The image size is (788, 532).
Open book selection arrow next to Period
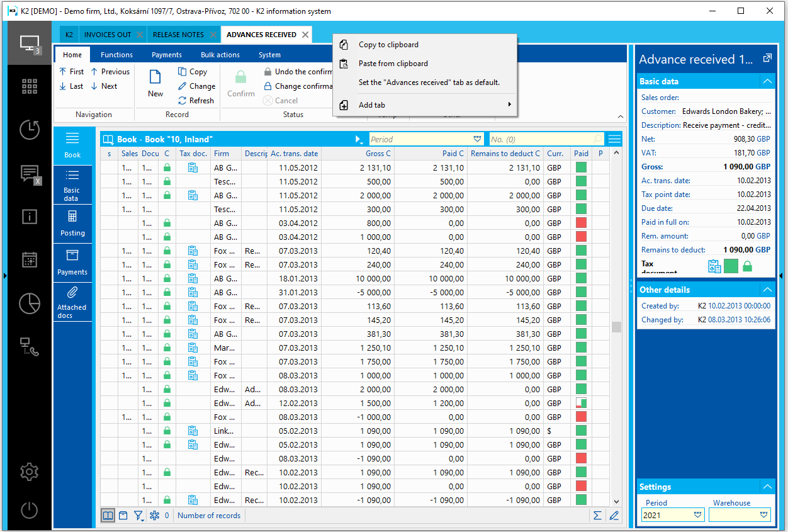(358, 139)
